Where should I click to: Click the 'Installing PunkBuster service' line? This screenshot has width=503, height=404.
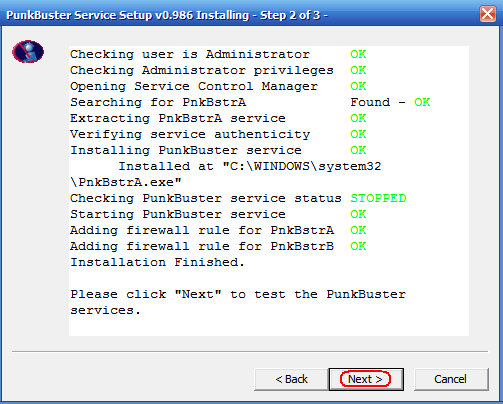(186, 150)
